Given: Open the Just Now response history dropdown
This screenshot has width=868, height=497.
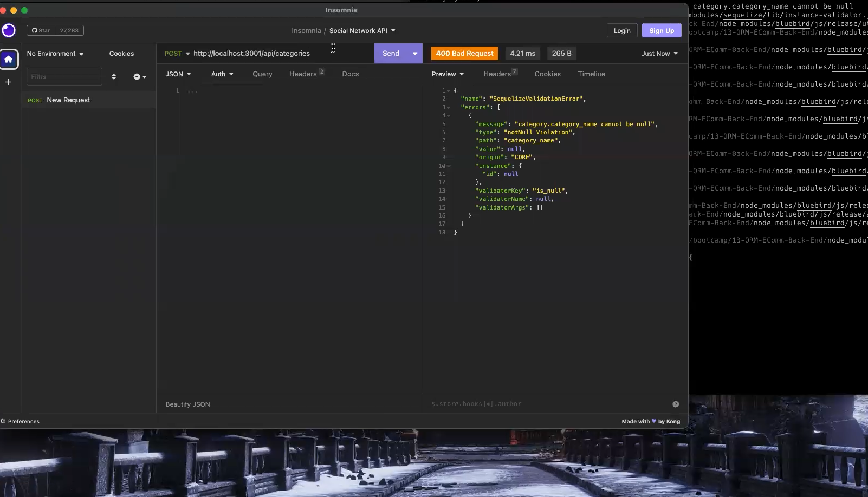Looking at the screenshot, I should pos(658,54).
